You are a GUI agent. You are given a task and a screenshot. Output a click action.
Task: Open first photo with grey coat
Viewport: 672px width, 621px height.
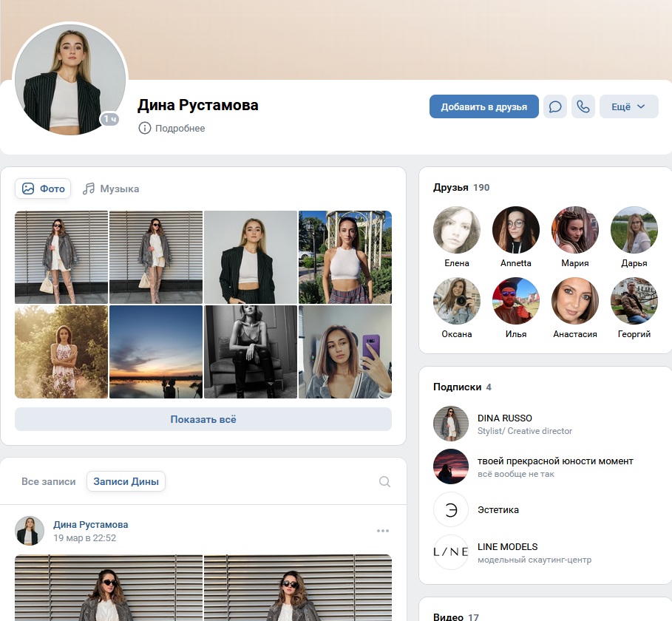[x=61, y=257]
